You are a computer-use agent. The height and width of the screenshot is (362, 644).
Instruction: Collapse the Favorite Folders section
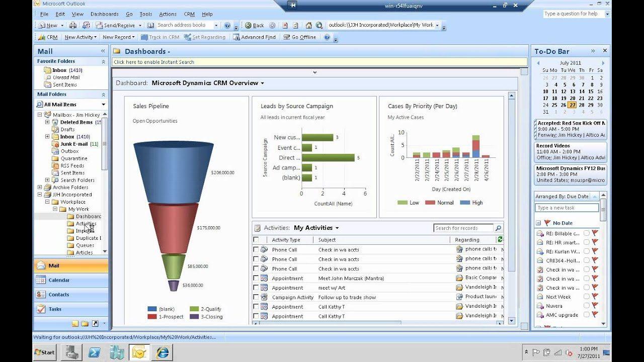tap(104, 61)
